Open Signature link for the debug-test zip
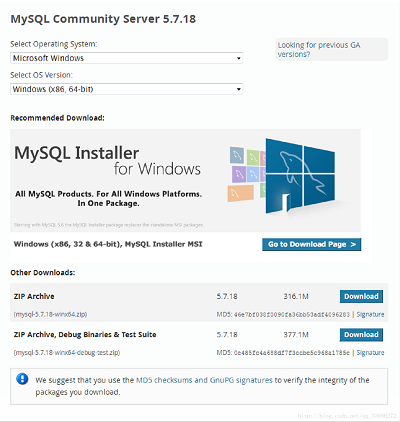The width and height of the screenshot is (400, 422). click(370, 353)
